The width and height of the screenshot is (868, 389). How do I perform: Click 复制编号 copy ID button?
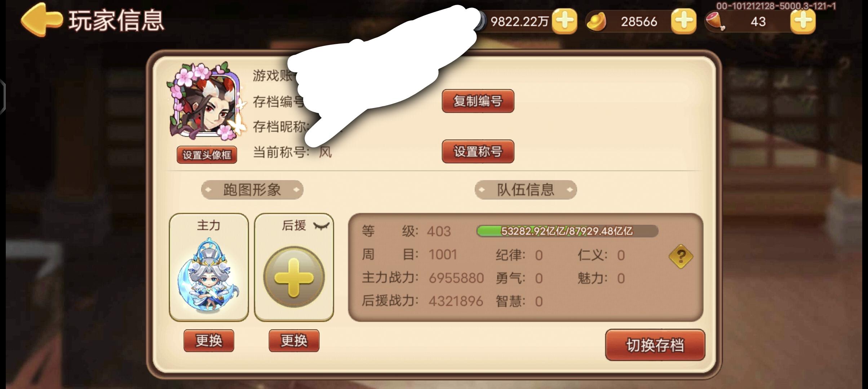(x=478, y=101)
